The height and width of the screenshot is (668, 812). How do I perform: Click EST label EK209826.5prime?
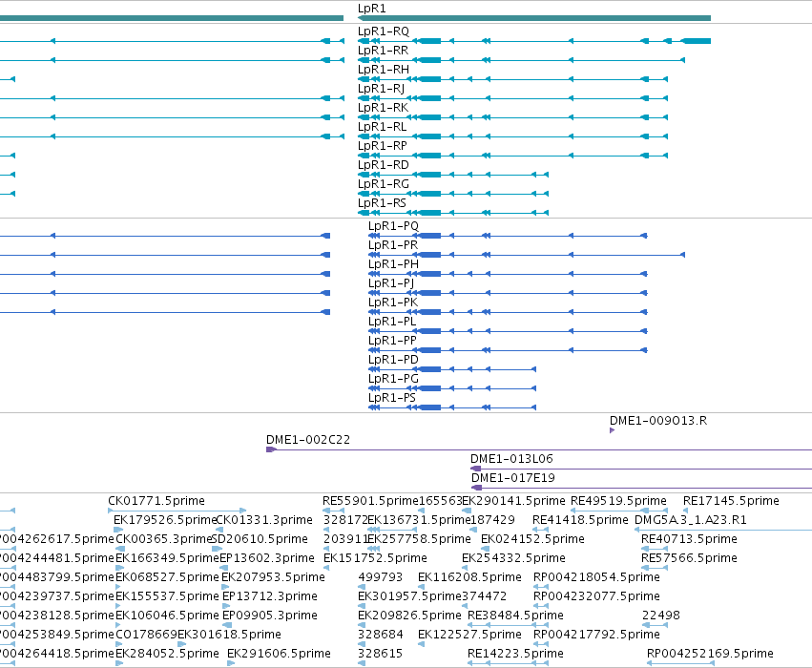click(x=409, y=616)
